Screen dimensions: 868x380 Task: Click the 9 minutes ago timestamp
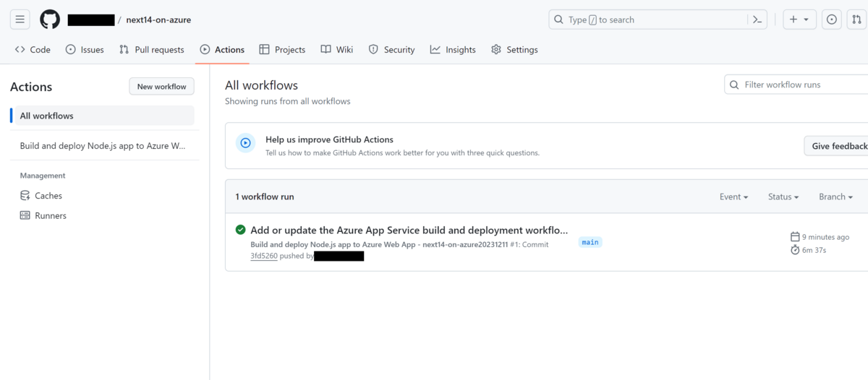click(825, 237)
